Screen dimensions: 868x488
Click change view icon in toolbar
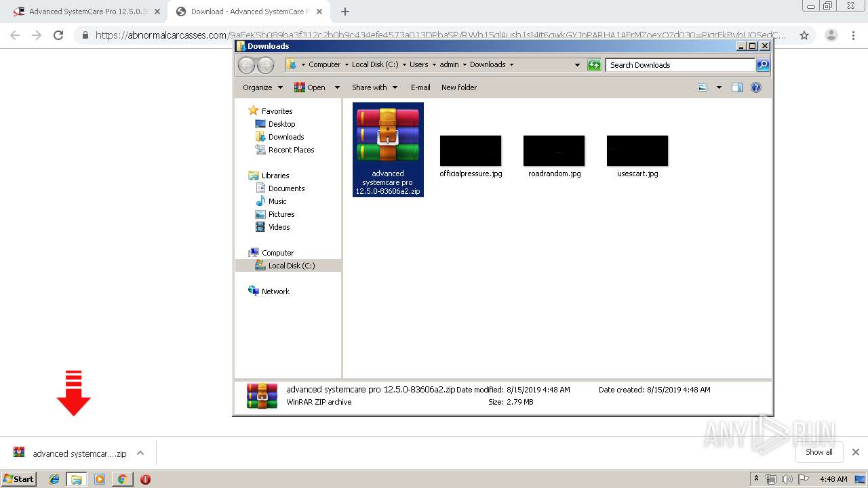click(x=703, y=87)
